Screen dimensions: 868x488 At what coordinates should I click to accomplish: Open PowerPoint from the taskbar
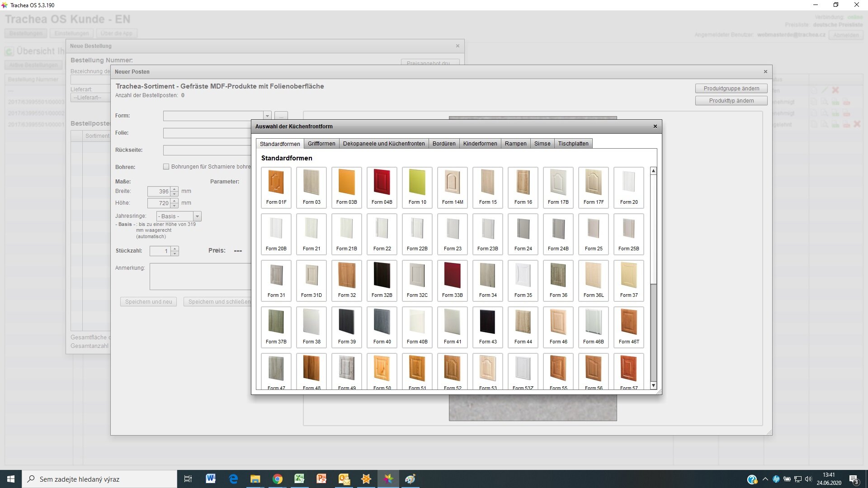321,479
